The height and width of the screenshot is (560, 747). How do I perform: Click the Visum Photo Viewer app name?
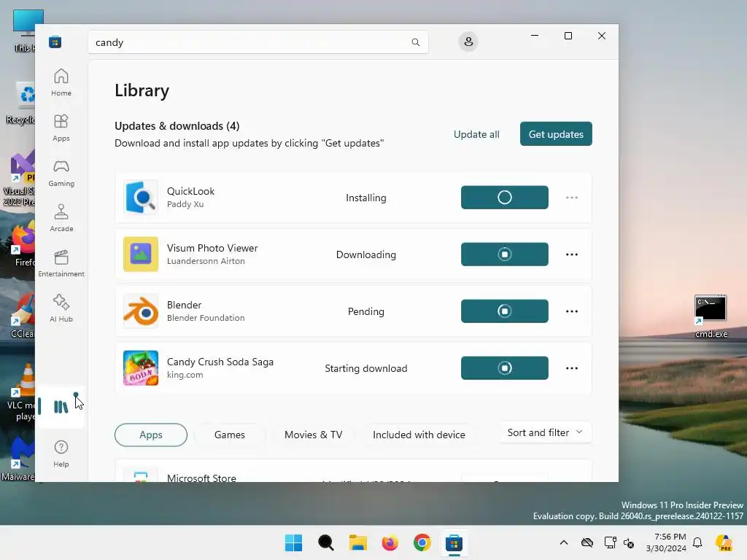[212, 248]
